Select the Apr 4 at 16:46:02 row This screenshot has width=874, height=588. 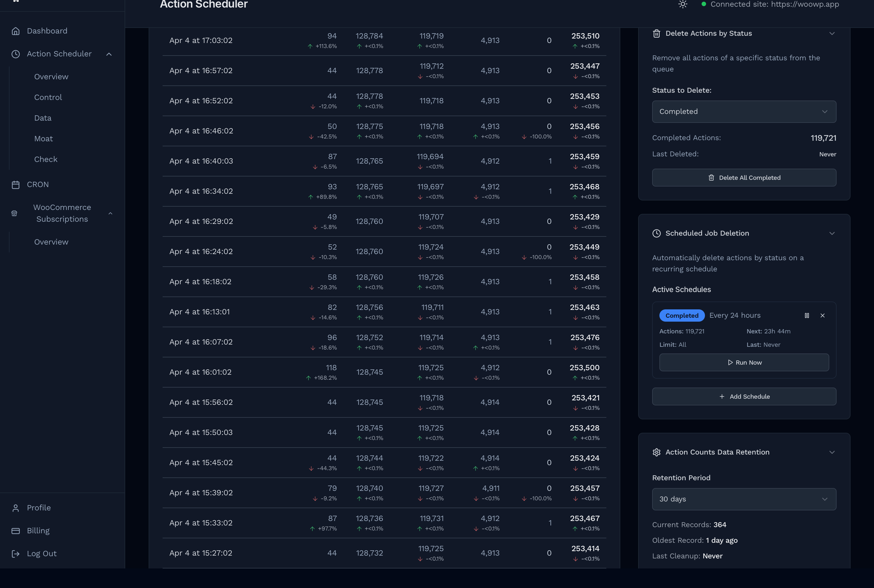pos(201,131)
